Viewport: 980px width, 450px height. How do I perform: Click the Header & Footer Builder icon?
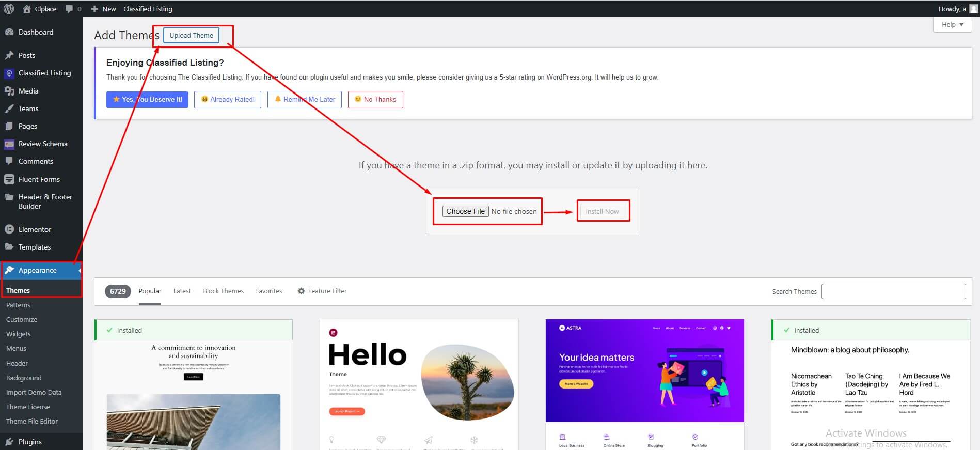click(x=9, y=197)
